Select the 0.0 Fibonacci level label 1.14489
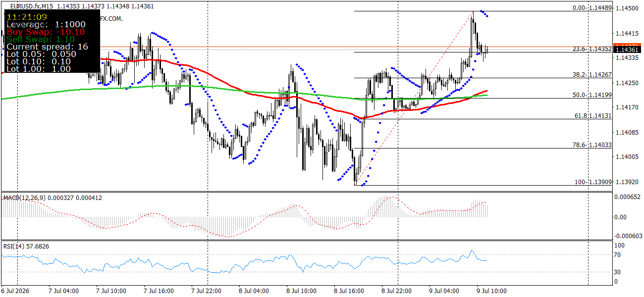This screenshot has width=644, height=297. coord(591,8)
